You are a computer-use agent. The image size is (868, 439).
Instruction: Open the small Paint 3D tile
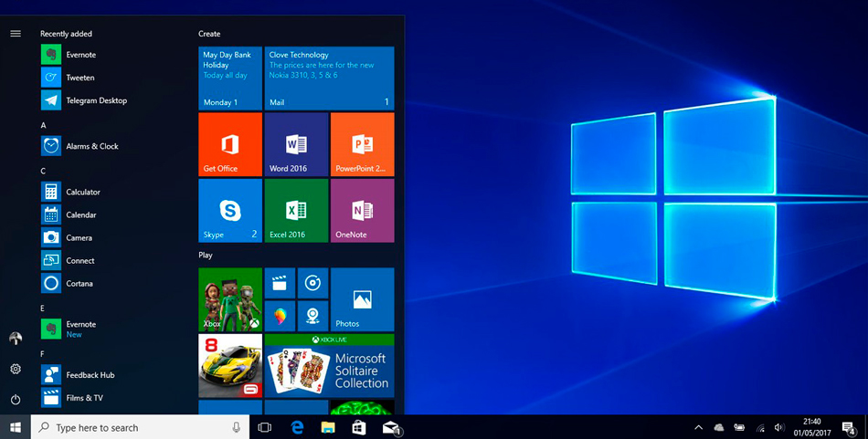point(281,317)
